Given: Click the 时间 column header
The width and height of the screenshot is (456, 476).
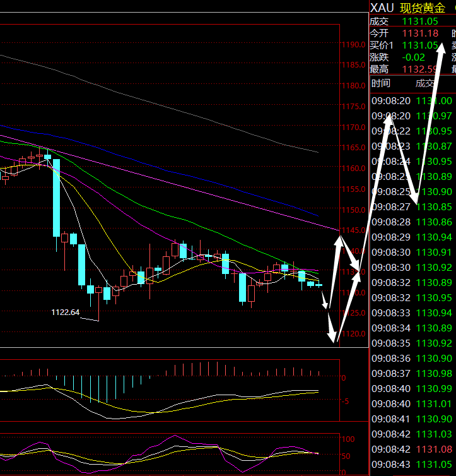Looking at the screenshot, I should click(x=381, y=83).
